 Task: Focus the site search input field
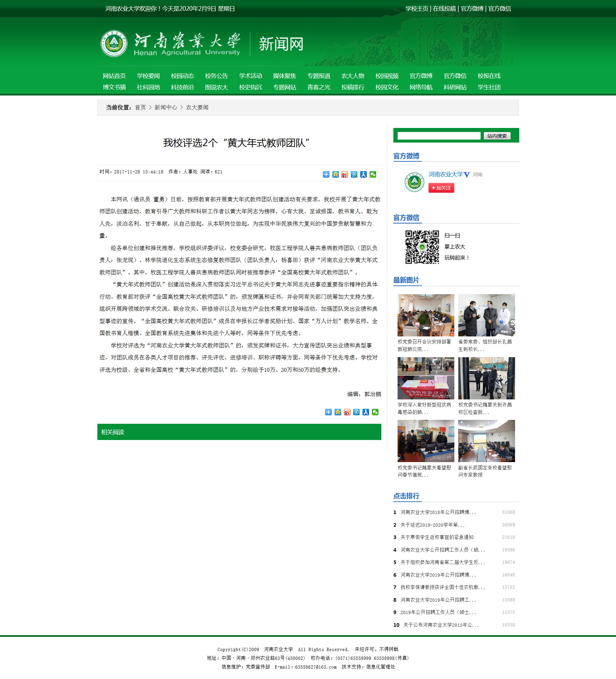coord(438,136)
